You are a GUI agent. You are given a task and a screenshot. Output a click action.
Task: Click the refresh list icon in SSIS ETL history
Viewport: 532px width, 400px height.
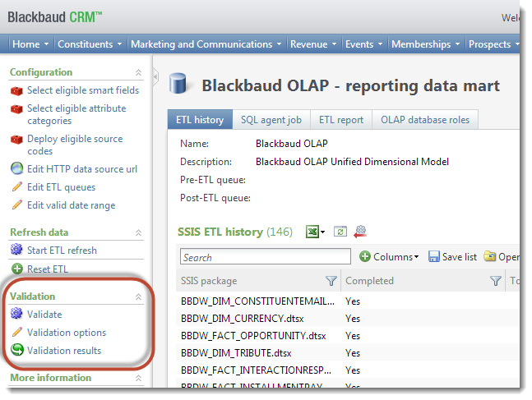pyautogui.click(x=340, y=231)
